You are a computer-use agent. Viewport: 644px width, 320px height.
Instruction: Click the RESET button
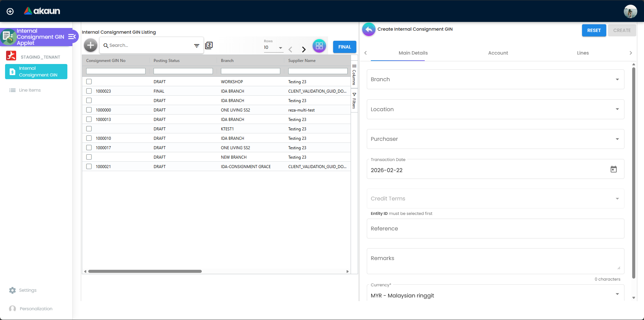593,30
